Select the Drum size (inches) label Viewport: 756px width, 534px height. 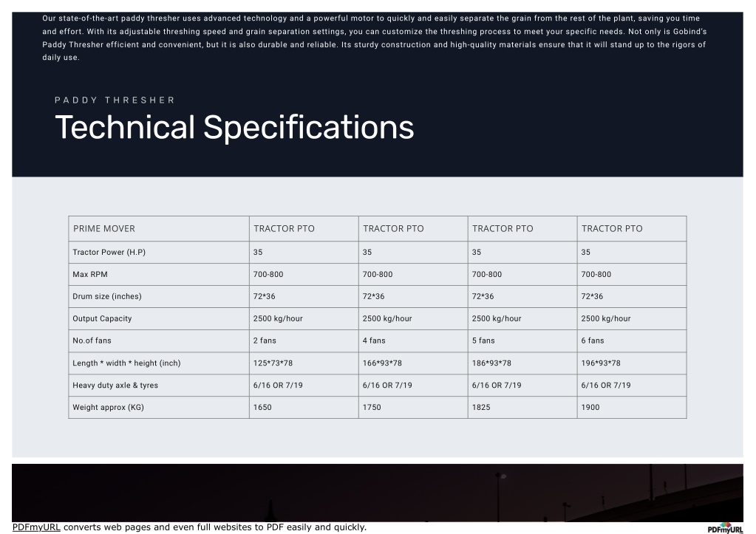(x=107, y=296)
